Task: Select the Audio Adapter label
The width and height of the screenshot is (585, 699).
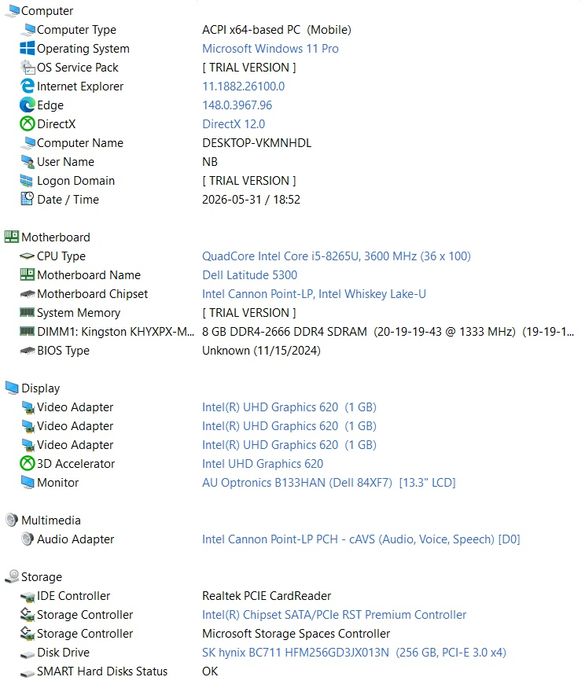Action: coord(75,539)
